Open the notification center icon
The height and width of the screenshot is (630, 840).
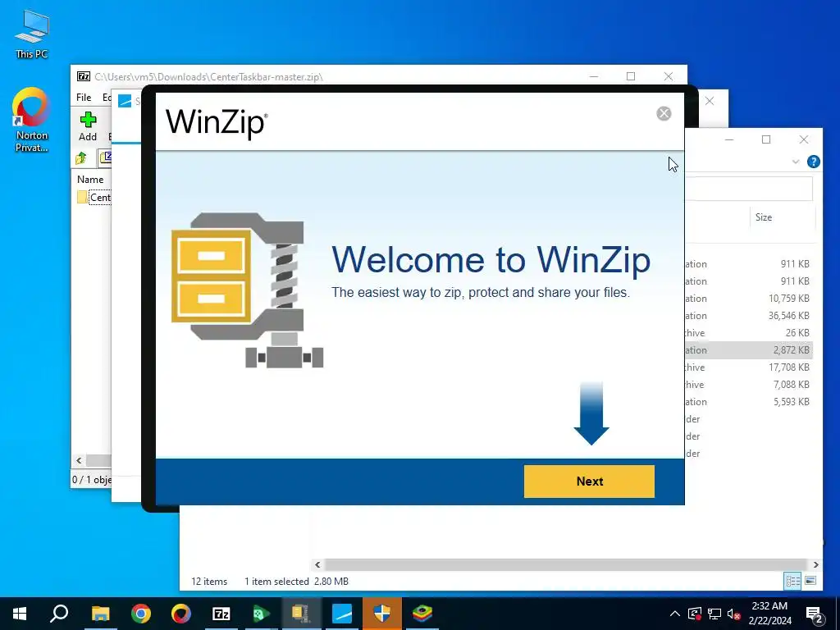click(815, 614)
